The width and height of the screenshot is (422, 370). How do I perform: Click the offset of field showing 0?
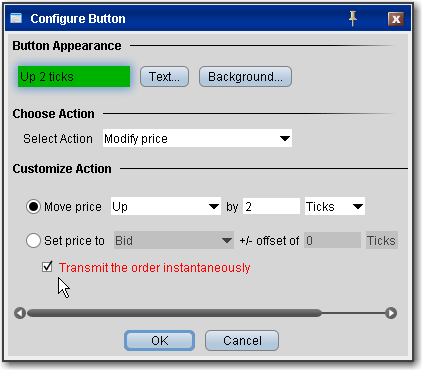pyautogui.click(x=332, y=240)
